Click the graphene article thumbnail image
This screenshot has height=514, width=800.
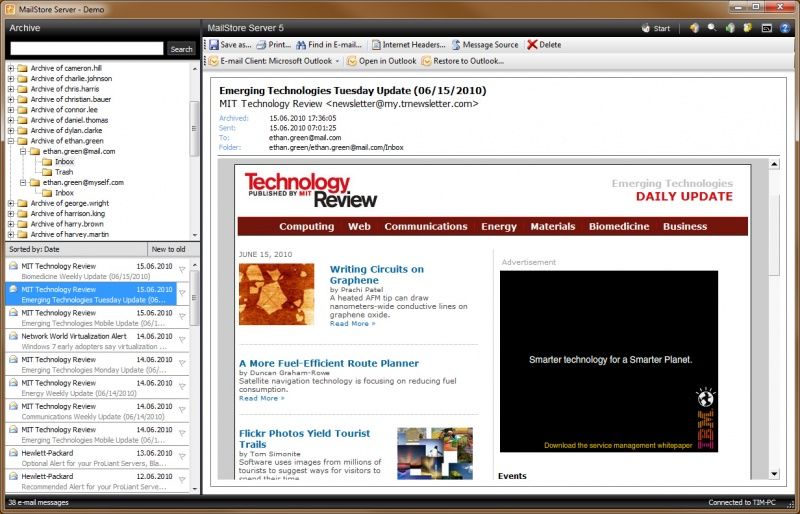click(x=277, y=294)
